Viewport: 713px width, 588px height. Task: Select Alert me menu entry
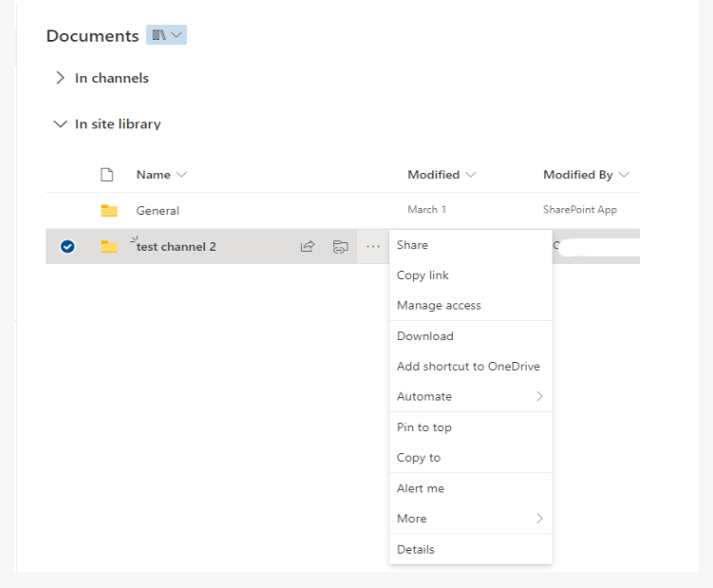(471, 488)
